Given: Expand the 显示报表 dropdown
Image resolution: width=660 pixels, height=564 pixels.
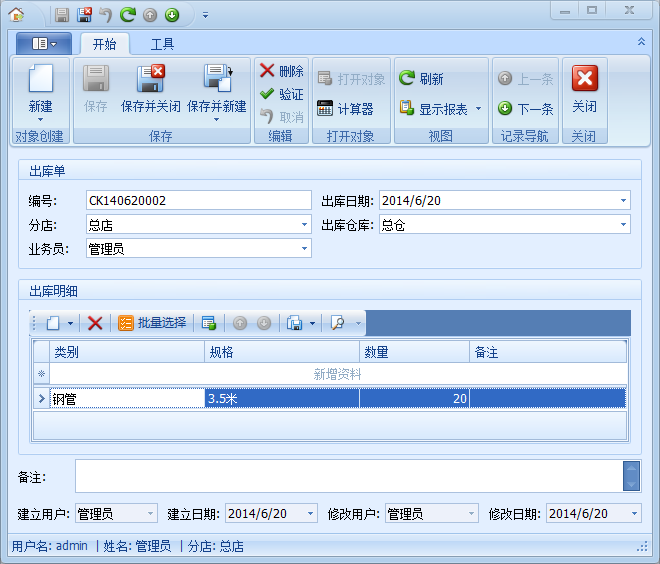Looking at the screenshot, I should [478, 109].
